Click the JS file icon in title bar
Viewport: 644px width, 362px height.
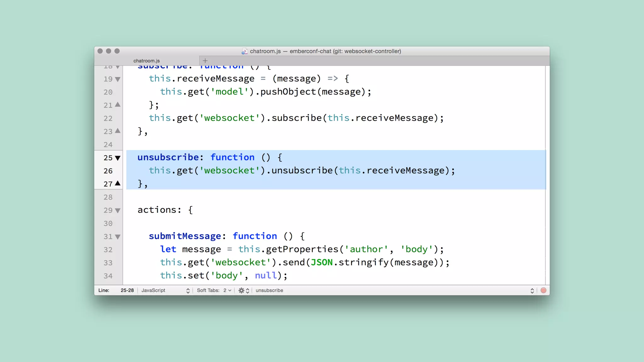click(x=244, y=51)
